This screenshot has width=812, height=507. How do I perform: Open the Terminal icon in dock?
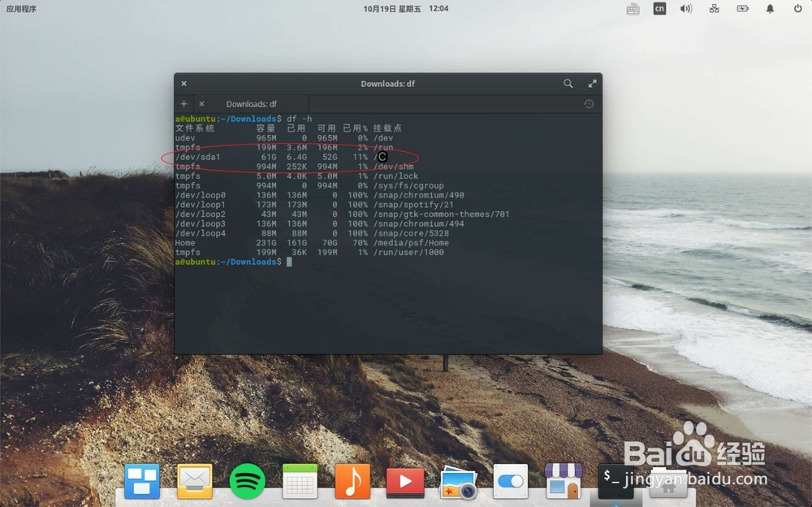click(615, 481)
